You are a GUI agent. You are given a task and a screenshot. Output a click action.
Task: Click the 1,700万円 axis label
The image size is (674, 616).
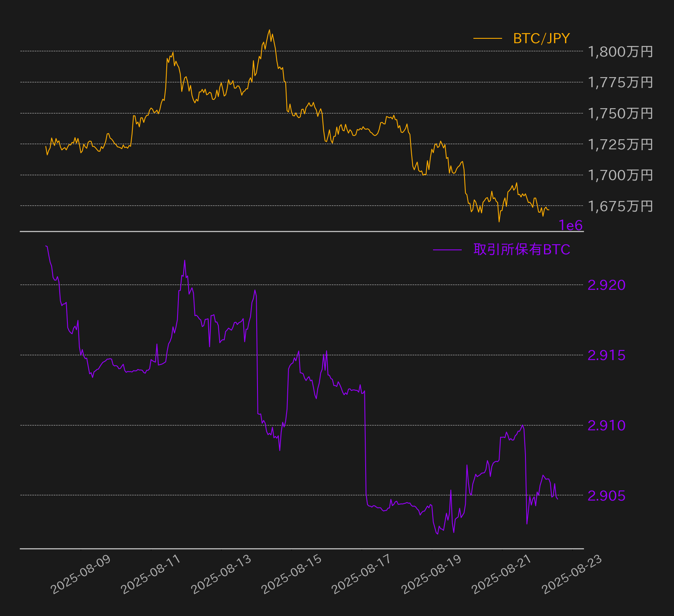pyautogui.click(x=620, y=175)
